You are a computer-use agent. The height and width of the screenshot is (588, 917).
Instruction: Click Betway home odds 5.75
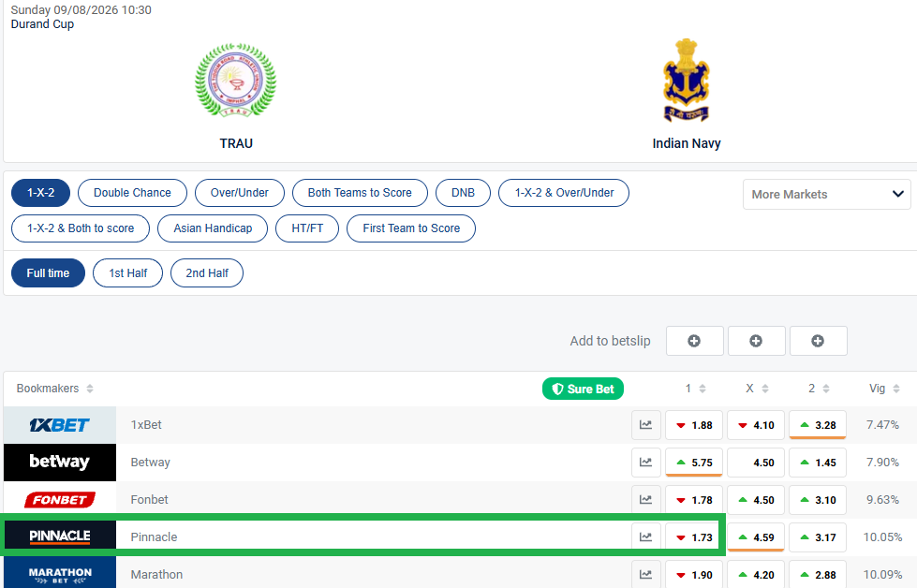(694, 463)
